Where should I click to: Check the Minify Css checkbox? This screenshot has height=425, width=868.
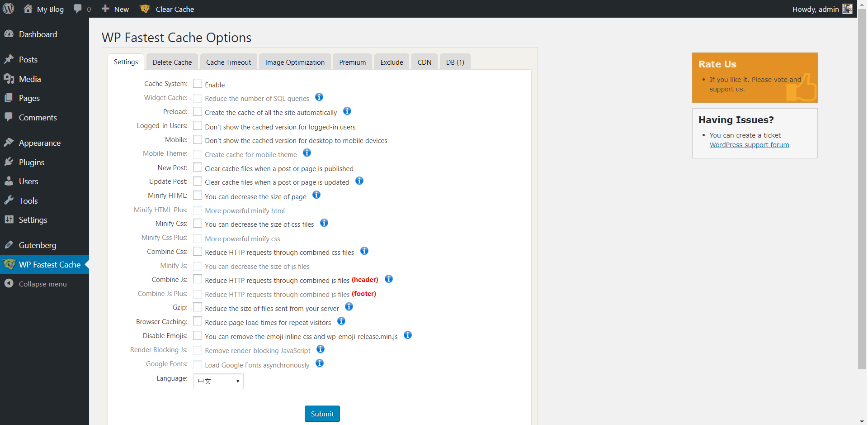(x=198, y=223)
